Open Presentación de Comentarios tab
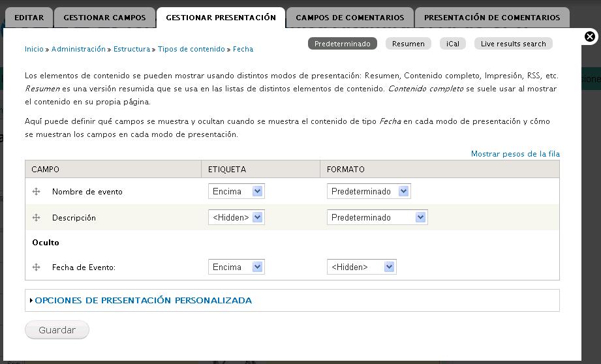The width and height of the screenshot is (601, 364). 492,18
